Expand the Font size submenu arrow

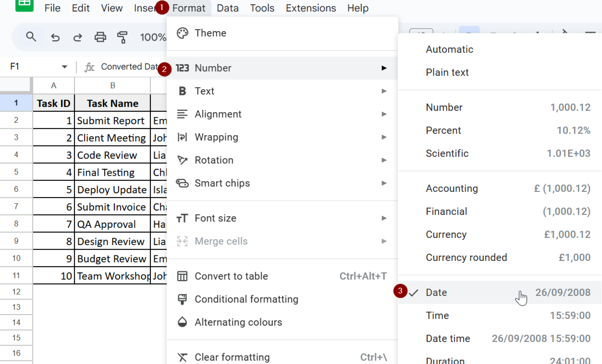pos(384,218)
